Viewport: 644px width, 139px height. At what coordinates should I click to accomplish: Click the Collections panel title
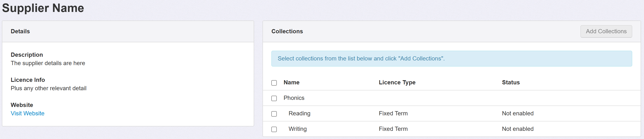tap(287, 31)
